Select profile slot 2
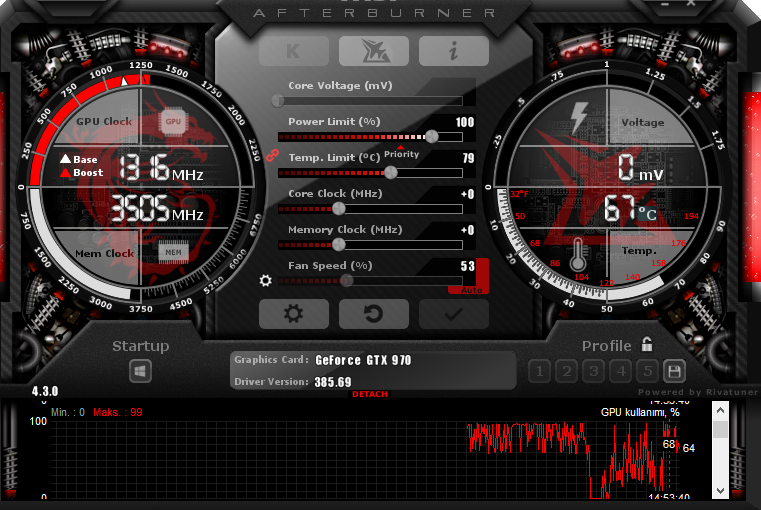The image size is (761, 510). pyautogui.click(x=566, y=372)
